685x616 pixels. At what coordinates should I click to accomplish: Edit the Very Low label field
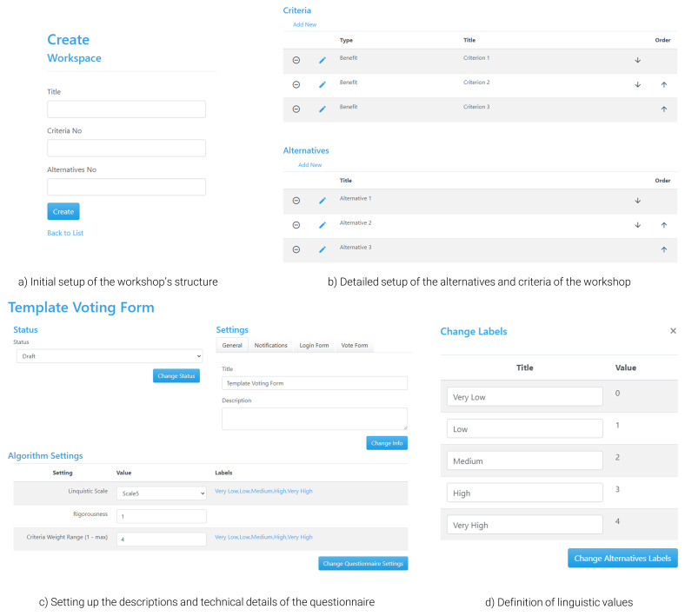coord(525,397)
